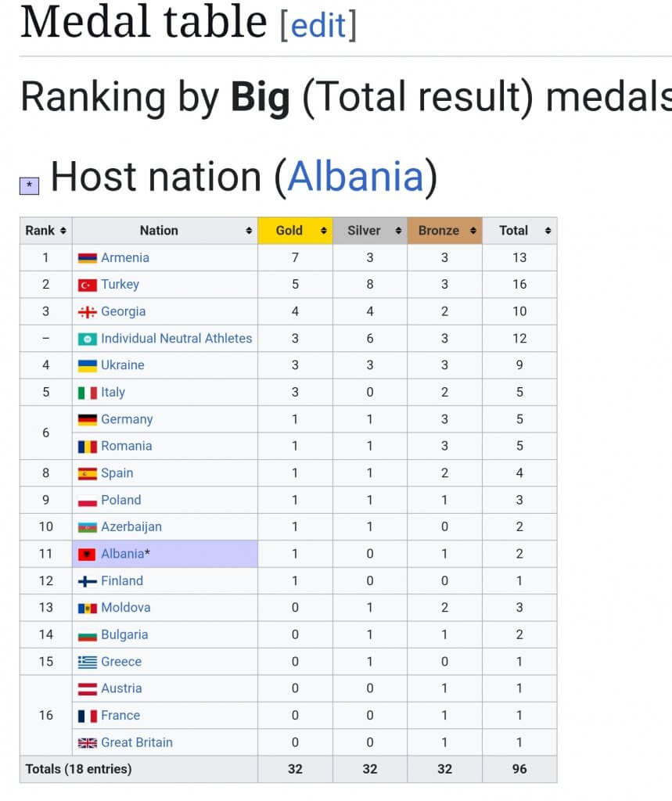Click the Armenia flag icon
Viewport: 672px width, 801px height.
[x=88, y=257]
